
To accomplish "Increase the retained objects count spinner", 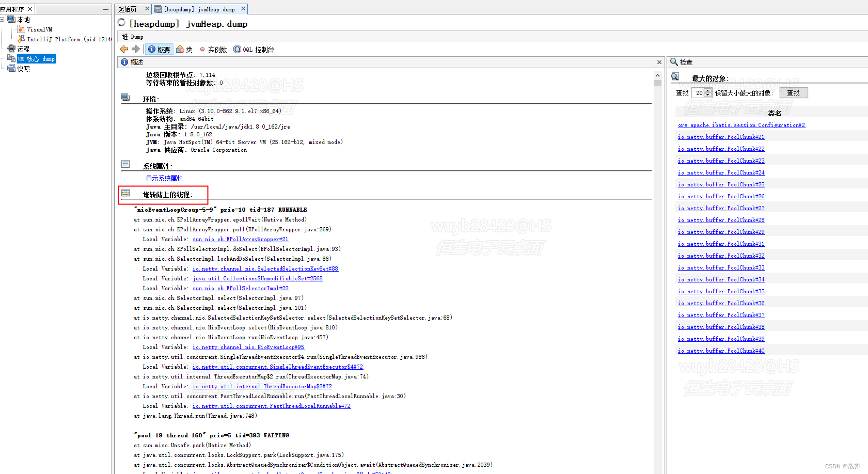I will pyautogui.click(x=708, y=90).
